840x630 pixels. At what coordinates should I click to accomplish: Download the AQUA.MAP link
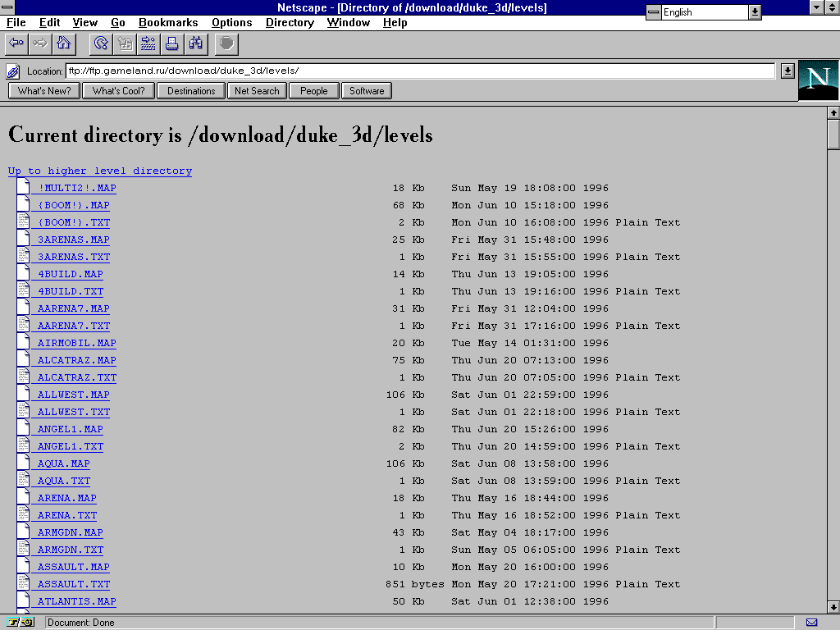tap(63, 464)
